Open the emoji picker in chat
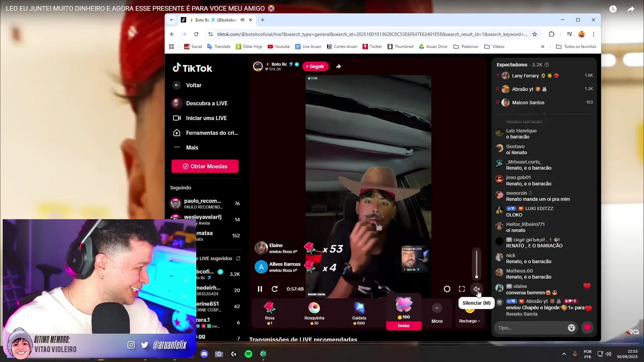644x362 pixels. 572,328
